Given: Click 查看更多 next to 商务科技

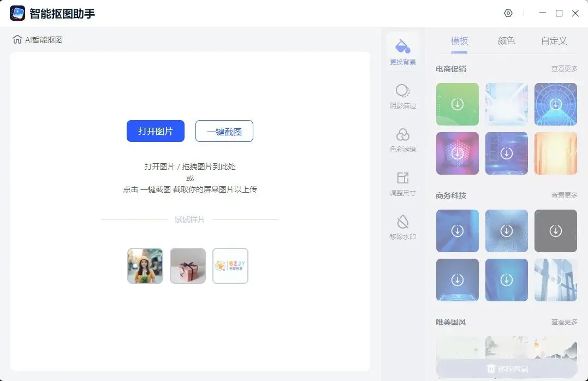Looking at the screenshot, I should pyautogui.click(x=564, y=195).
